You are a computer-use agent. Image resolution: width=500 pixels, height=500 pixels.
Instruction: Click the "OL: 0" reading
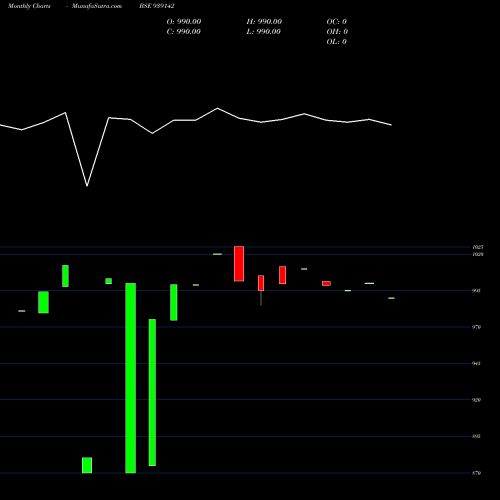point(337,42)
